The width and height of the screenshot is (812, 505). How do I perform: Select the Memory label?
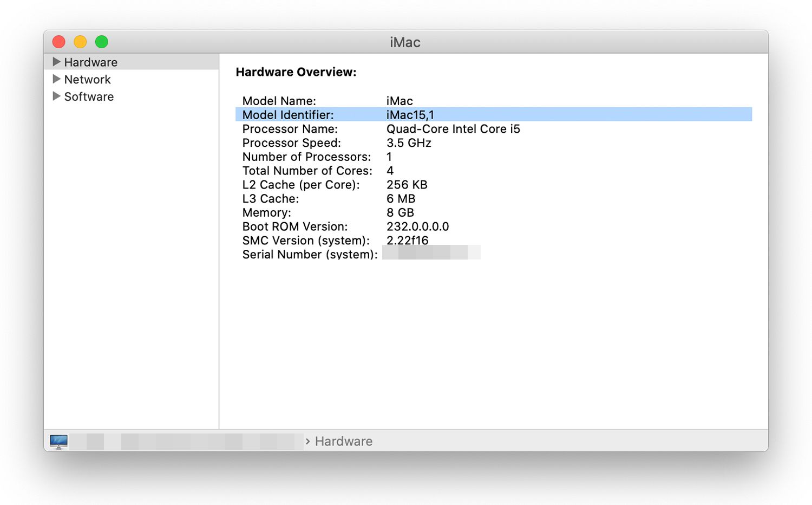click(266, 213)
